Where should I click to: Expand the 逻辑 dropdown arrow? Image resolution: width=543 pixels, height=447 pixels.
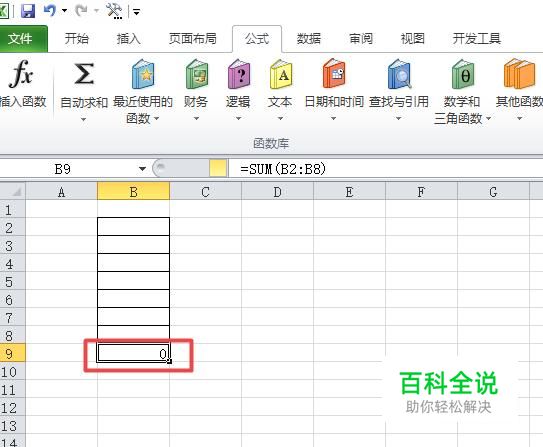(238, 119)
